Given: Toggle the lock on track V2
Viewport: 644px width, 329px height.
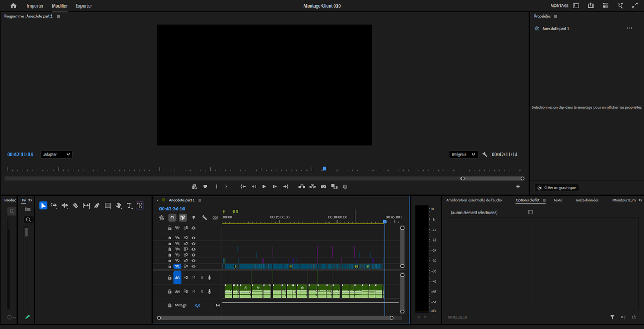Looking at the screenshot, I should click(x=170, y=260).
